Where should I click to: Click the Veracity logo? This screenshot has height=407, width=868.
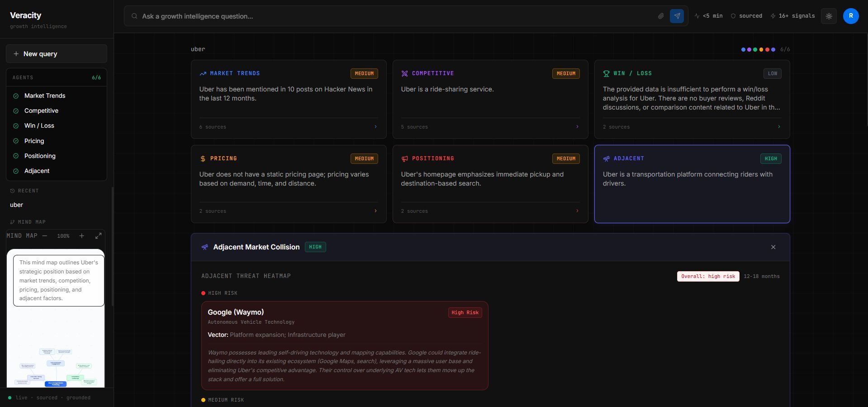[x=26, y=15]
